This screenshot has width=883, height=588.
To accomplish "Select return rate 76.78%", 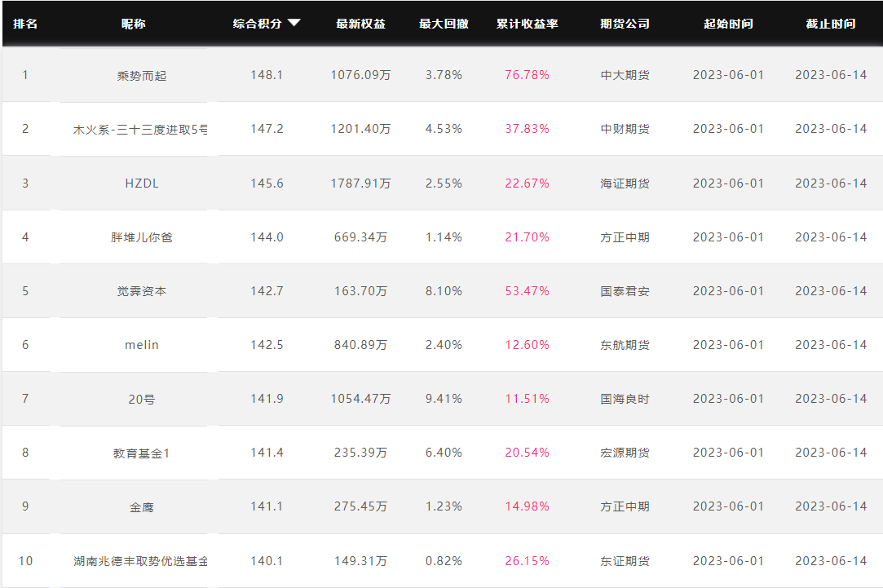I will click(x=527, y=75).
